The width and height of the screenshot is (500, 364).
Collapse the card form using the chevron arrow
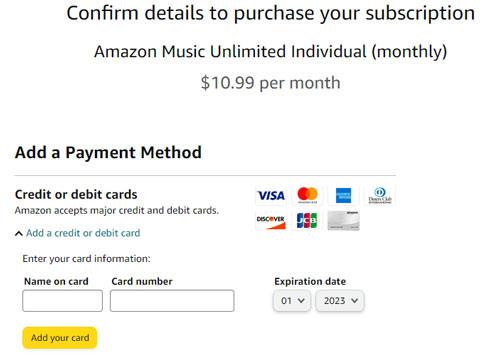(x=19, y=233)
